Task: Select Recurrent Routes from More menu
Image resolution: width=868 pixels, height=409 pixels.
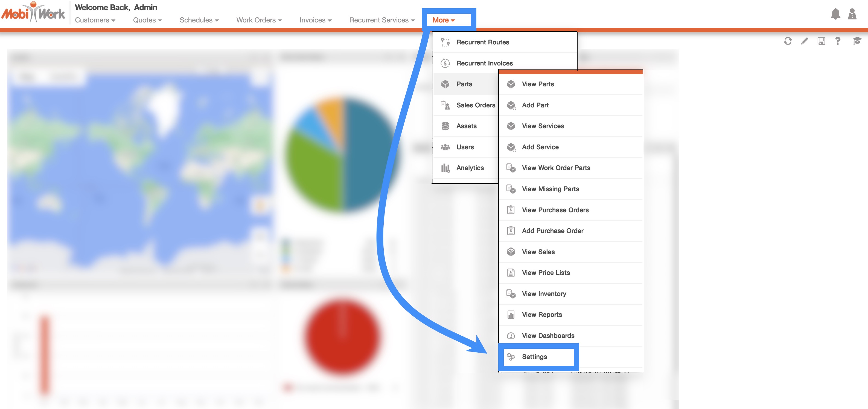Action: (482, 42)
